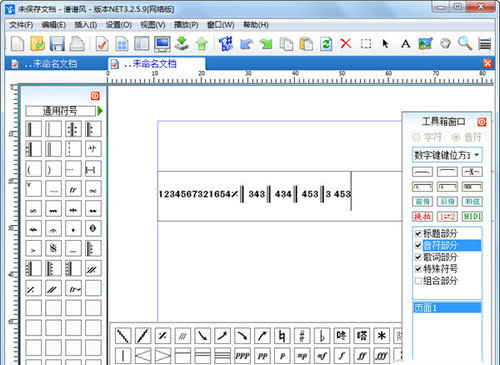Insert the mf dynamics marking
The height and width of the screenshot is (365, 500).
pos(322,356)
